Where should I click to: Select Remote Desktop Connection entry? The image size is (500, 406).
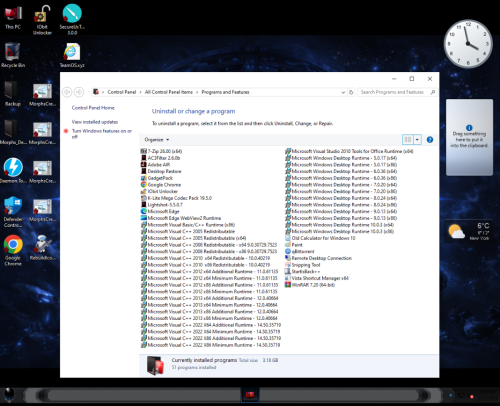coord(318,258)
